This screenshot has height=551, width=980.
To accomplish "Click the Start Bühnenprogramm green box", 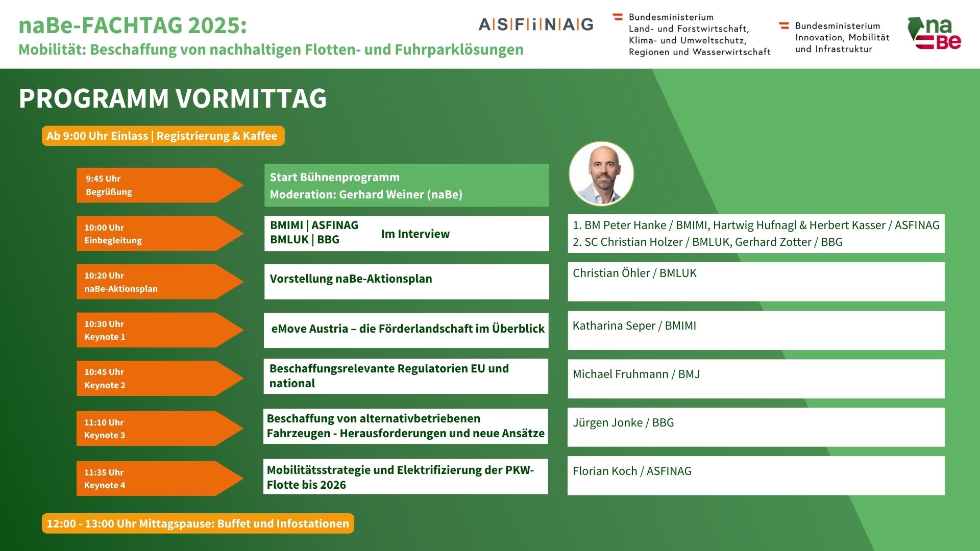I will point(406,185).
